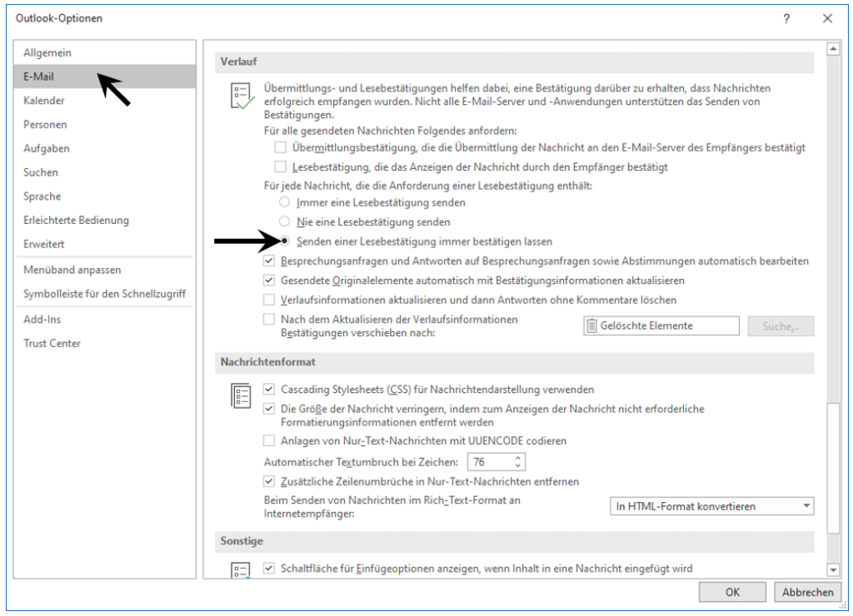Uncheck Die Größe der Nachricht verringern

pyautogui.click(x=269, y=409)
